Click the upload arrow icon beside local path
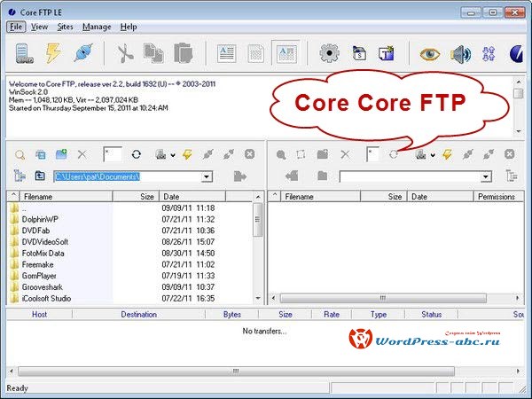The image size is (532, 399). pyautogui.click(x=240, y=176)
